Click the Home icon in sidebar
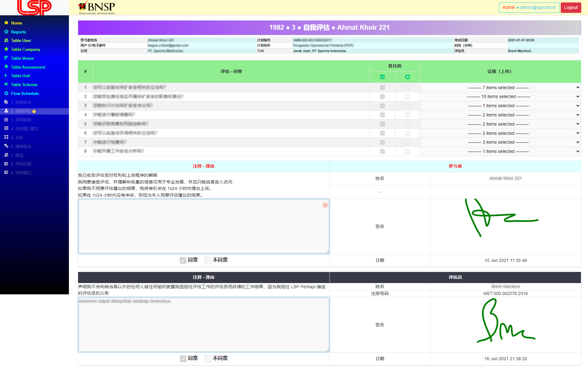 click(6, 23)
